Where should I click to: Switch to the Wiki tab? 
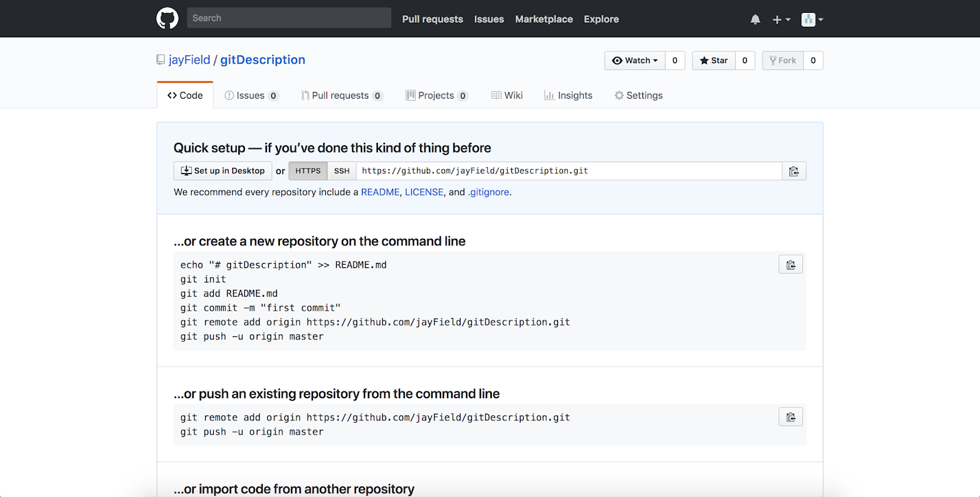pos(507,96)
